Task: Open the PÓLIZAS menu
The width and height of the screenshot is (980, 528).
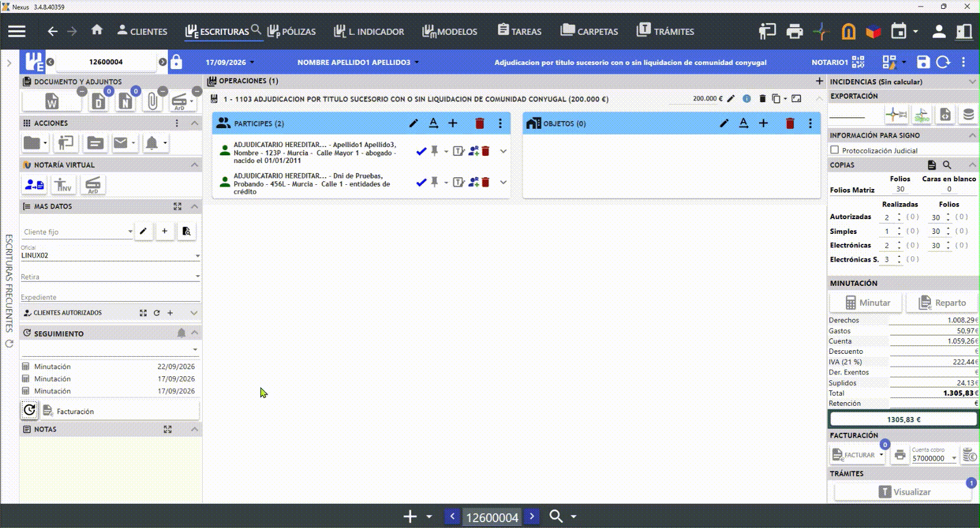Action: tap(291, 31)
